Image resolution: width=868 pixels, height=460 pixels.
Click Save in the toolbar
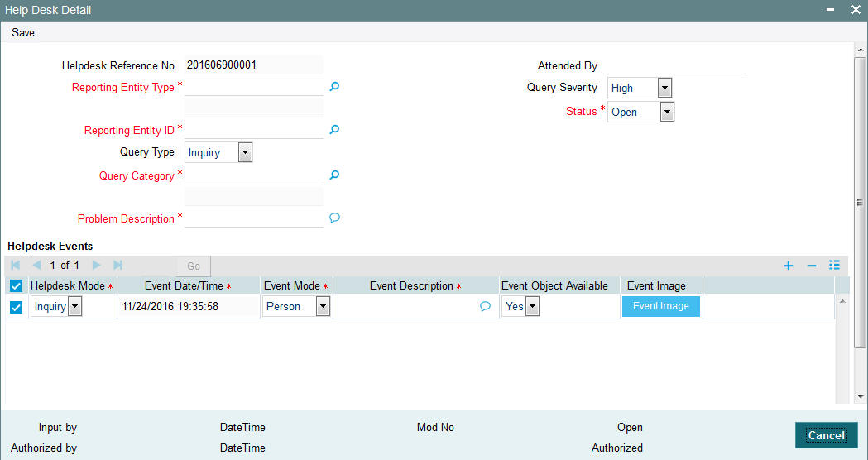[23, 32]
